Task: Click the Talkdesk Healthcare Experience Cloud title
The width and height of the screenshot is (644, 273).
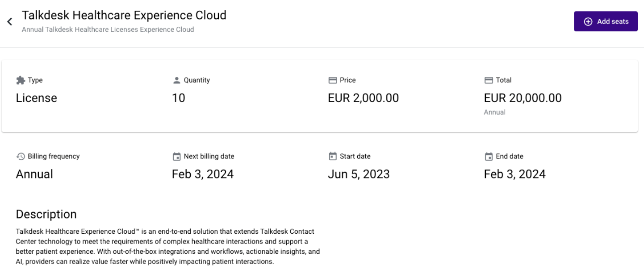Action: coord(124,15)
